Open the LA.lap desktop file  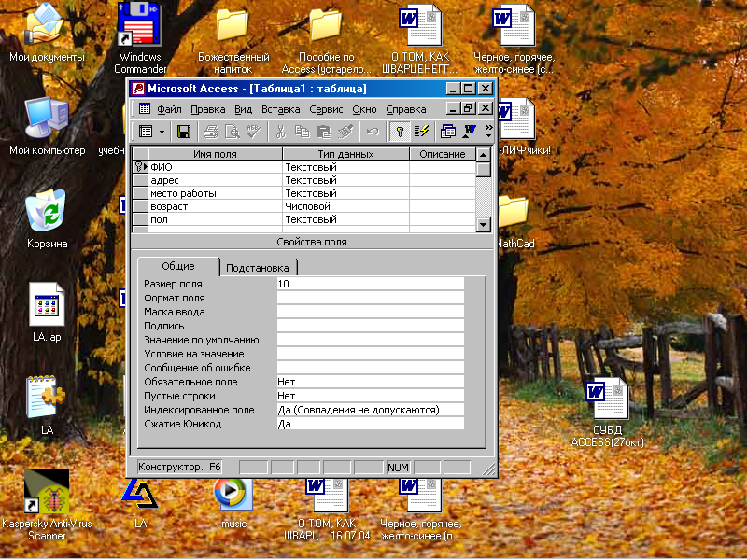(x=47, y=313)
